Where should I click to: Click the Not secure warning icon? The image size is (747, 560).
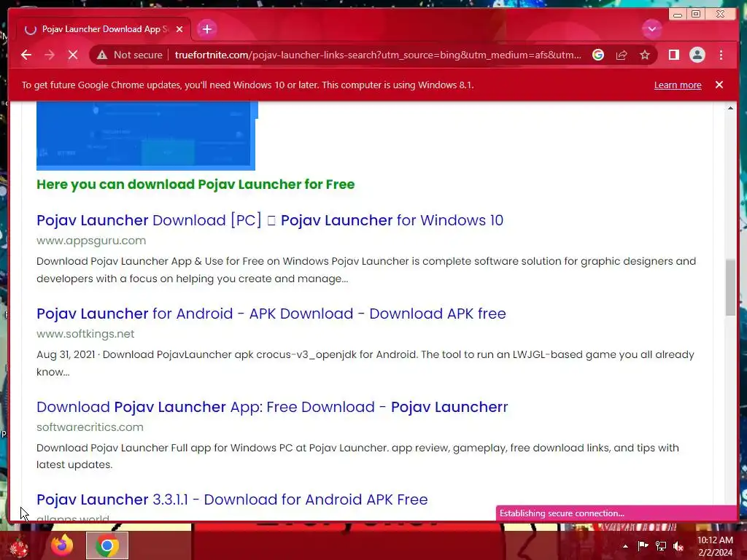click(102, 55)
